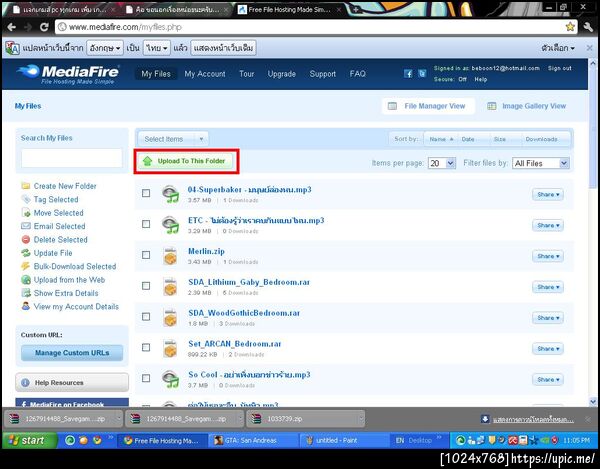Screen dimensions: 600x469
Task: Check the box for SDA_Lithium_Gaby_Bedroom.rar
Action: point(146,286)
